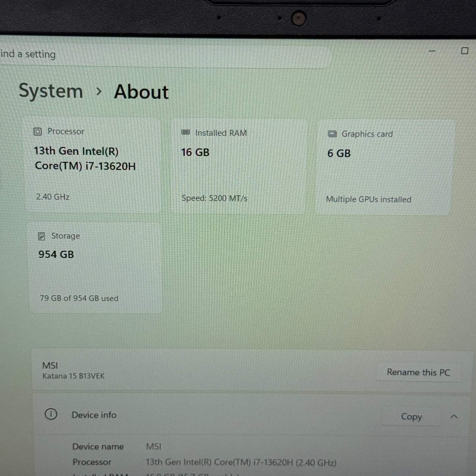Go back to System breadcrumb
This screenshot has height=476, width=476.
pos(51,91)
